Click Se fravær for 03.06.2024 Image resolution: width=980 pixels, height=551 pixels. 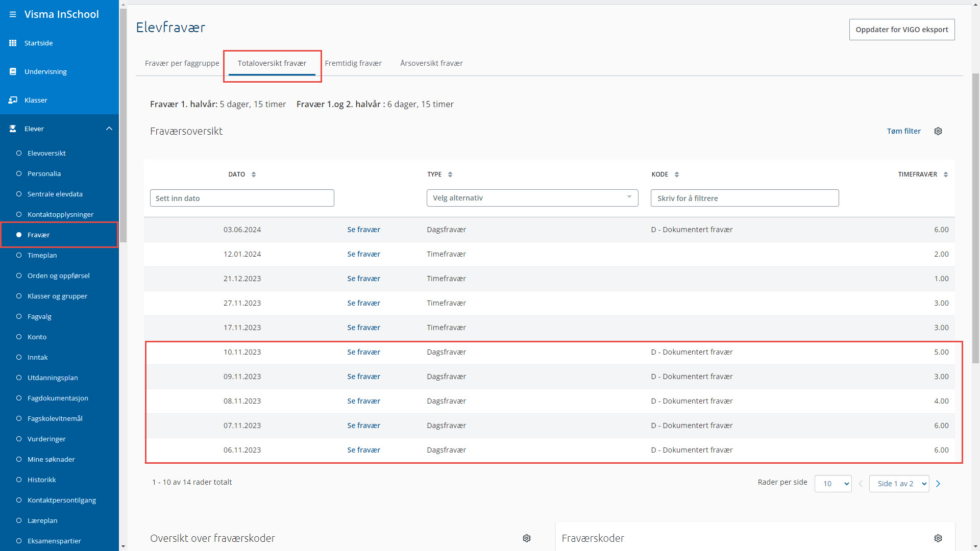coord(363,230)
